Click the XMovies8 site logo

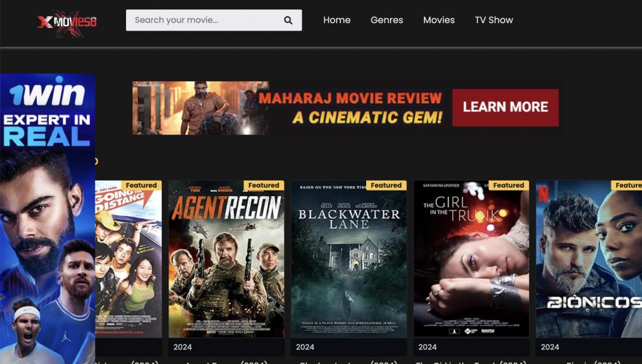tap(66, 23)
